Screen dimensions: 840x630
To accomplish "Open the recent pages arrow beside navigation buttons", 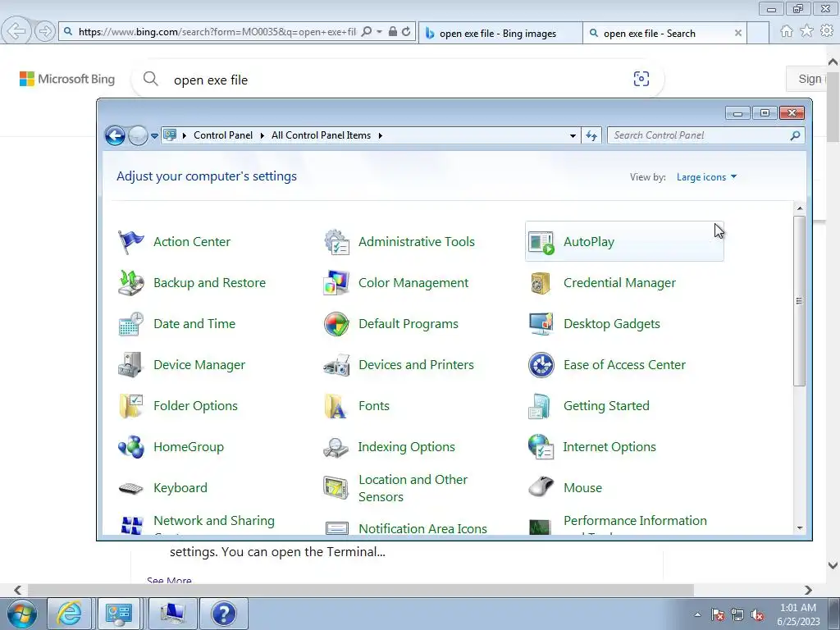I will click(155, 136).
